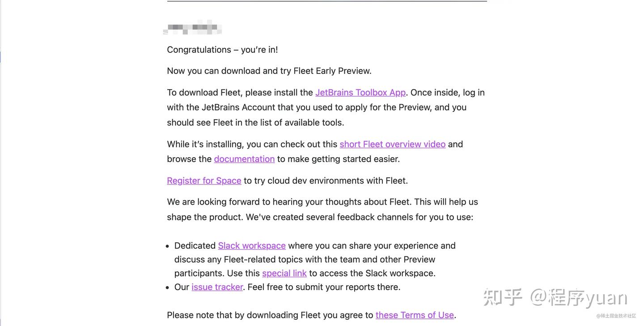
Task: View these Terms of Use link
Action: tap(414, 315)
